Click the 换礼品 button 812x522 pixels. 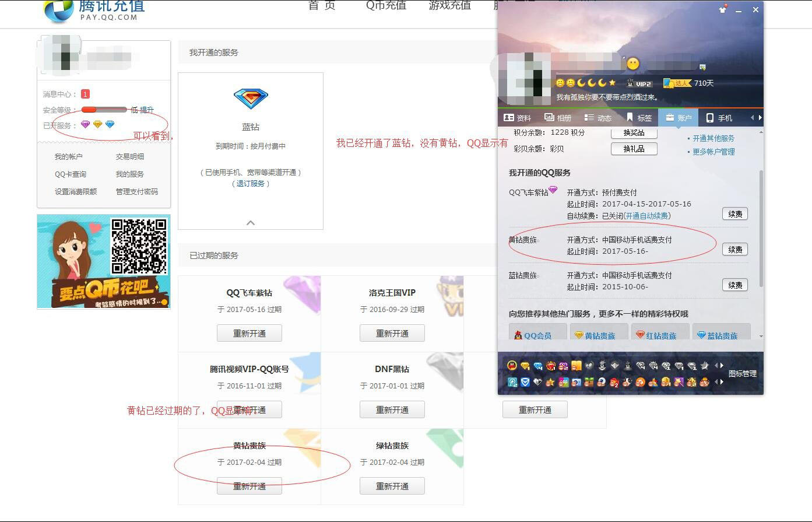point(634,149)
